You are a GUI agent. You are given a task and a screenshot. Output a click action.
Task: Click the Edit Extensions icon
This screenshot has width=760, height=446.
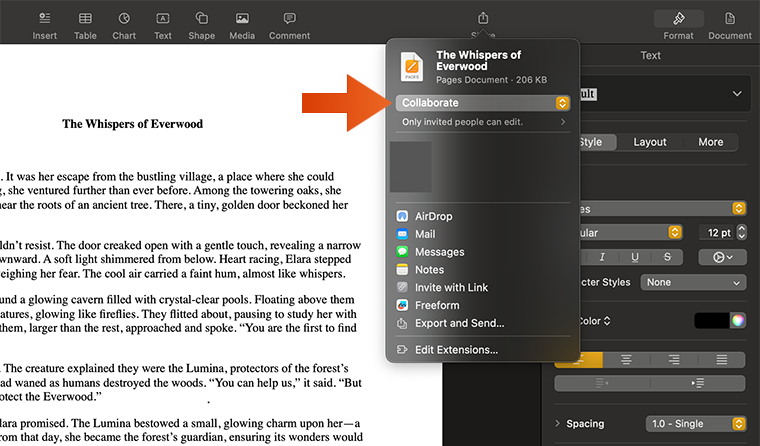click(x=402, y=350)
